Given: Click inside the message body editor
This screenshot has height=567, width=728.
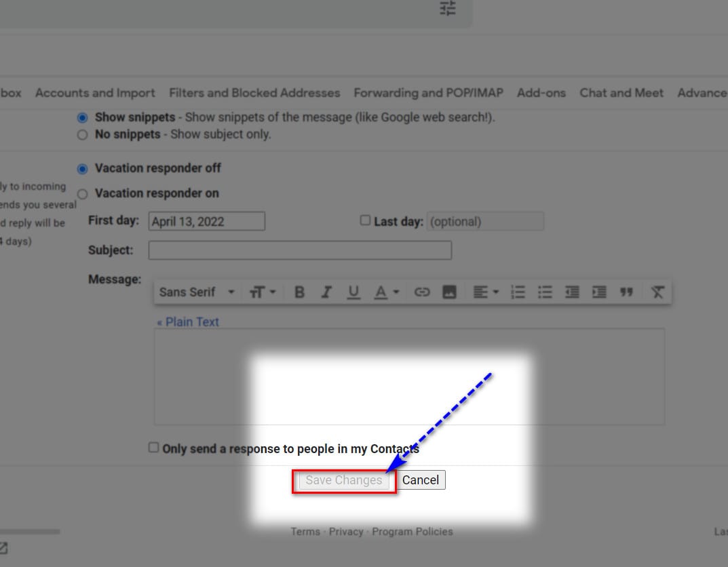Looking at the screenshot, I should click(410, 377).
